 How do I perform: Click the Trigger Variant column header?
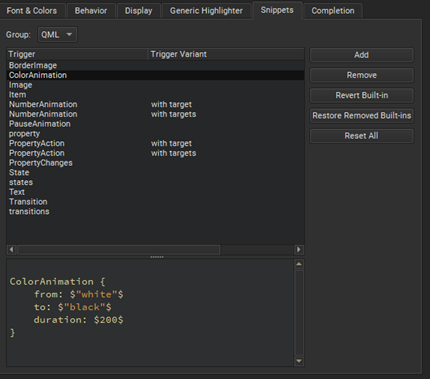[x=226, y=54]
